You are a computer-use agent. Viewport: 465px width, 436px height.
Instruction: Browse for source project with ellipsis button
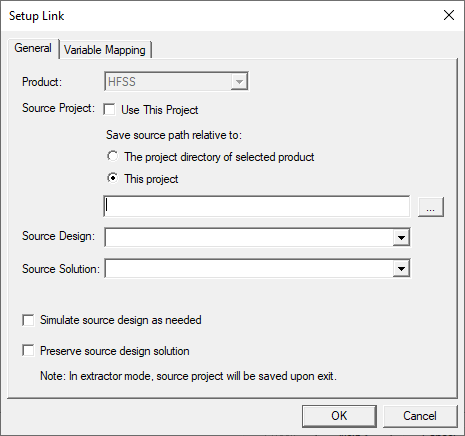coord(431,207)
